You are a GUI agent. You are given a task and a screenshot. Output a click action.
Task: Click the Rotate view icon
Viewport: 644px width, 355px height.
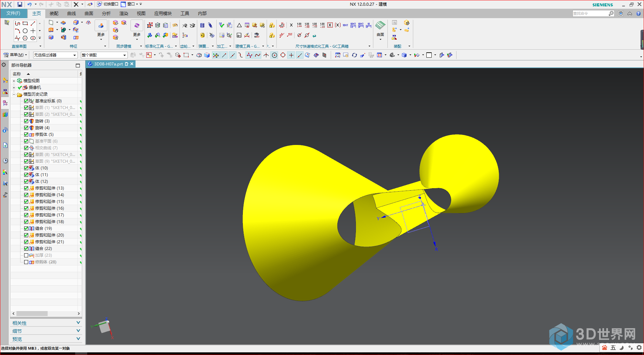pyautogui.click(x=354, y=55)
